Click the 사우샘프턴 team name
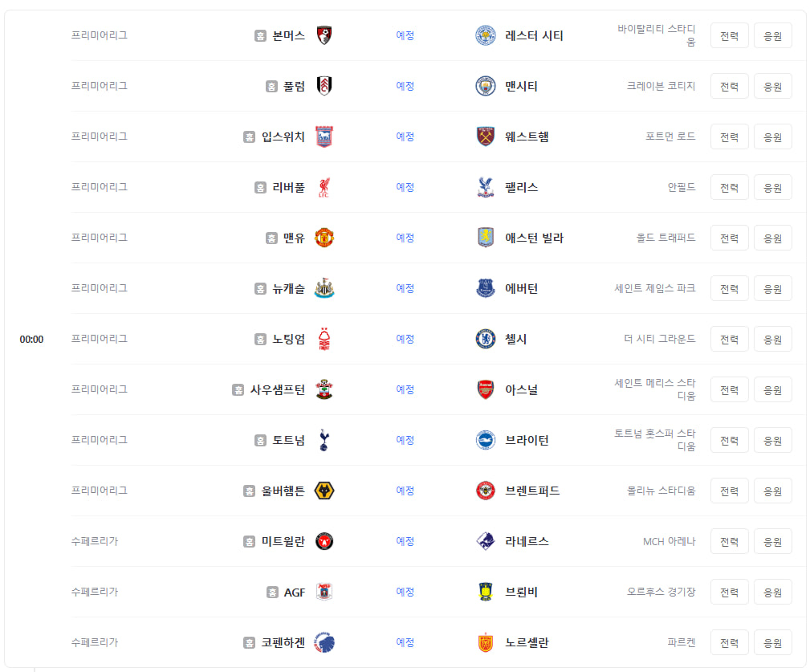 click(x=278, y=390)
